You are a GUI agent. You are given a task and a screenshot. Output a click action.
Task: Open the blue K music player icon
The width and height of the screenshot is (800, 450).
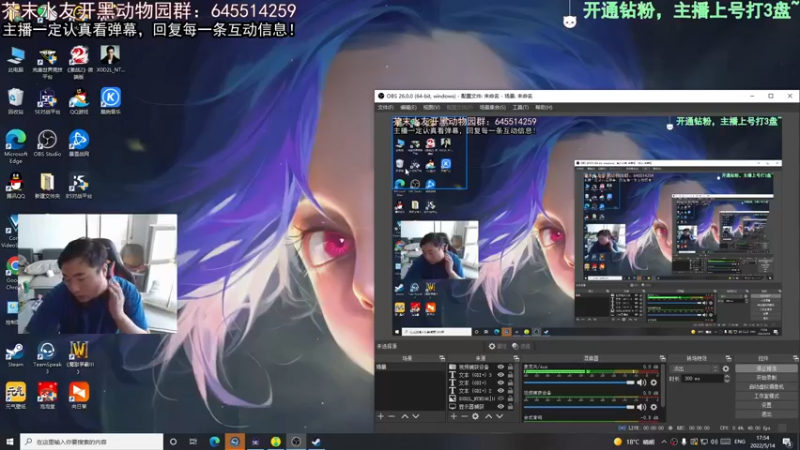click(110, 101)
